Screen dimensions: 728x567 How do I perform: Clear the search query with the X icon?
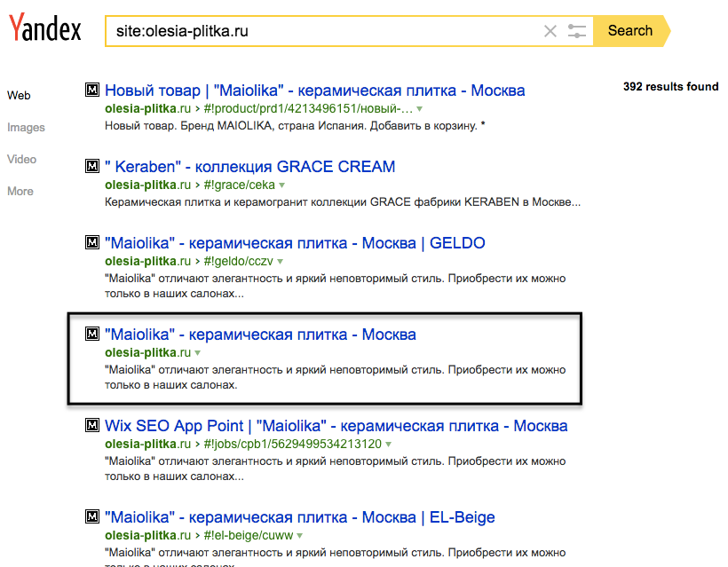pos(550,31)
